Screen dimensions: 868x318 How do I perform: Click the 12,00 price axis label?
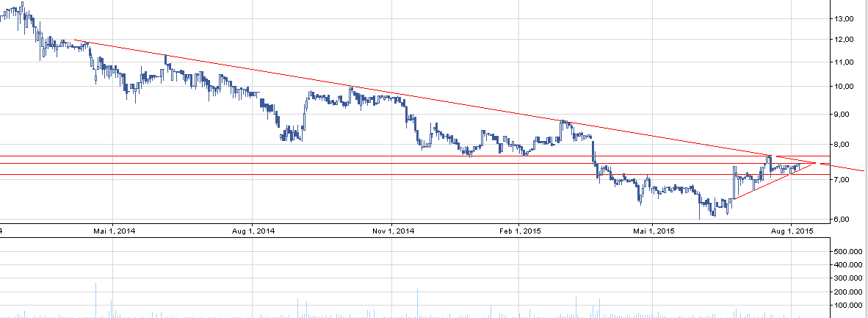point(837,40)
